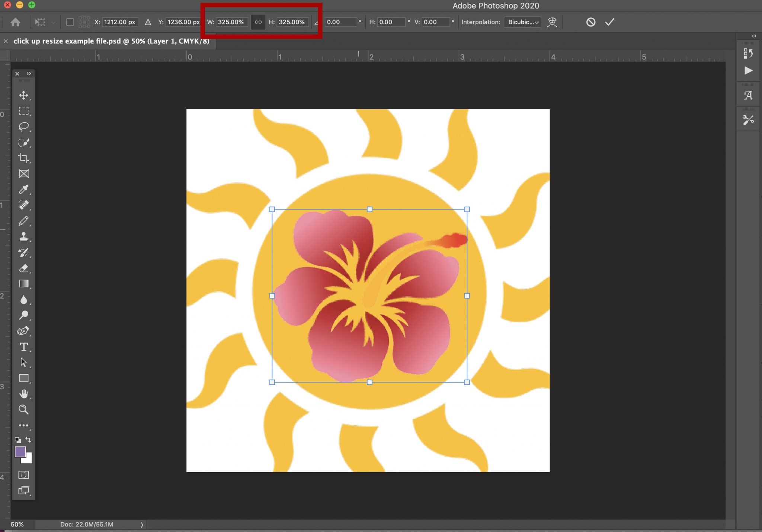Click the W width percentage field
The image size is (762, 532).
point(231,22)
